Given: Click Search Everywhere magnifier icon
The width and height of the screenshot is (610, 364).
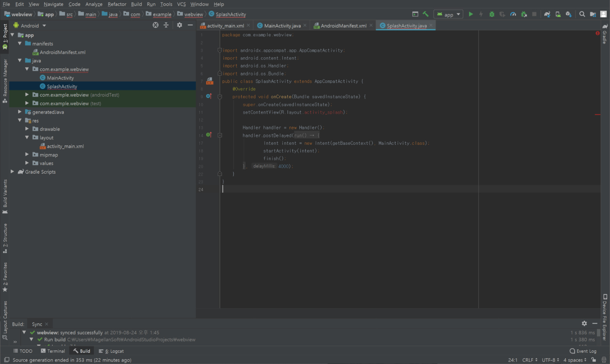Looking at the screenshot, I should (582, 14).
